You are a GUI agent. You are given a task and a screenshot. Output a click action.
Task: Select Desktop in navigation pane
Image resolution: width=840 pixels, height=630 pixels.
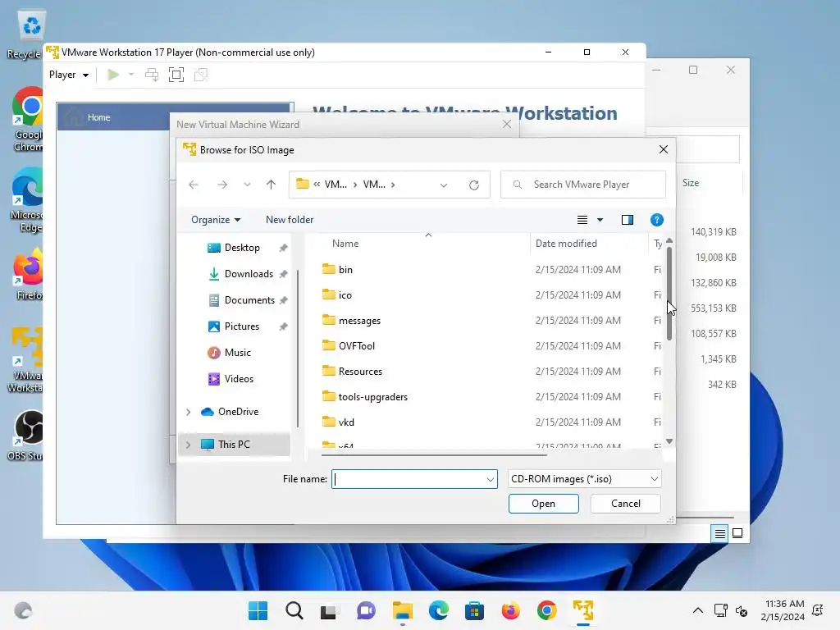242,248
